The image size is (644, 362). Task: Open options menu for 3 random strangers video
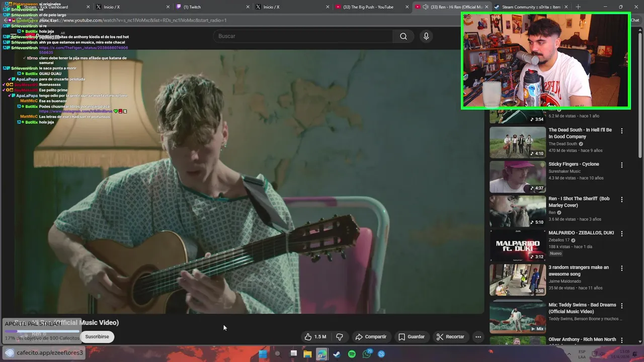(621, 268)
